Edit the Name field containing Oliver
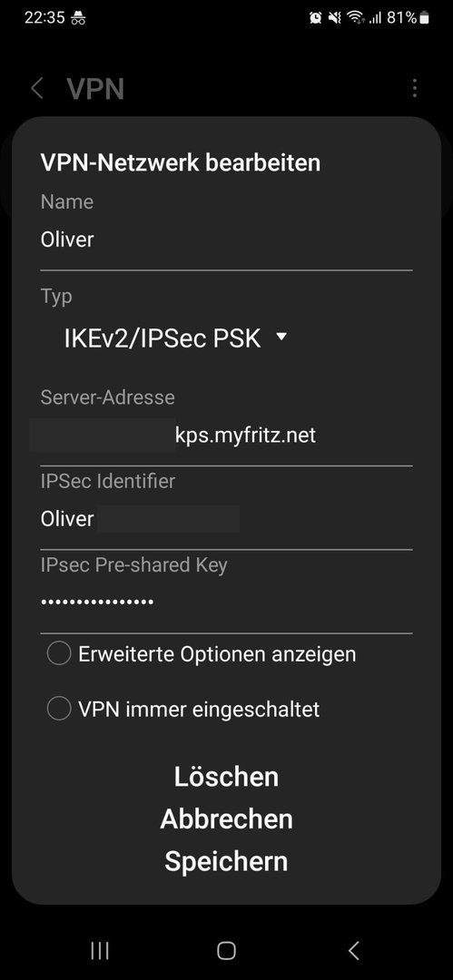This screenshot has height=980, width=453. click(226, 240)
